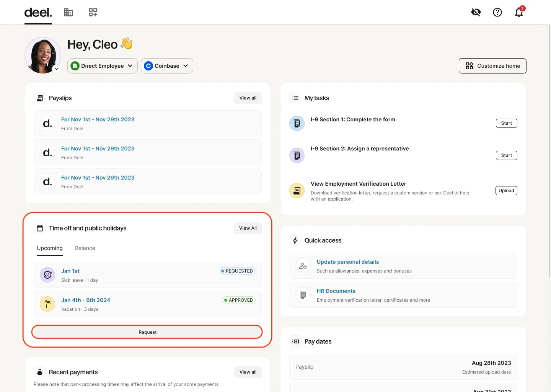Click the sick leave face icon

coord(47,275)
